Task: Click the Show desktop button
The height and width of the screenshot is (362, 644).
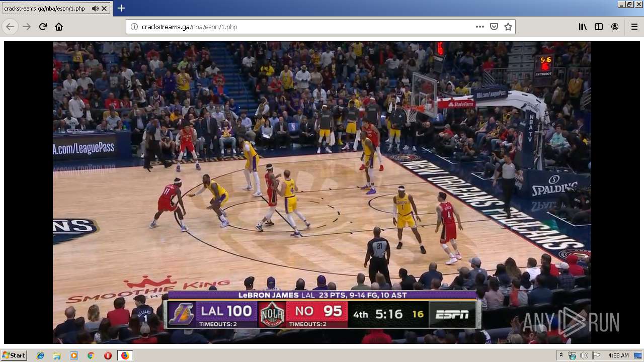Action: point(638,355)
